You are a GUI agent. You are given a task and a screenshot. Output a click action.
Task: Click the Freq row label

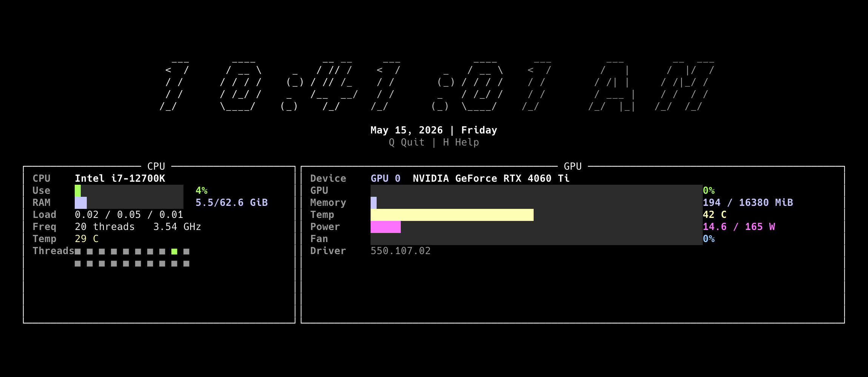pyautogui.click(x=44, y=227)
